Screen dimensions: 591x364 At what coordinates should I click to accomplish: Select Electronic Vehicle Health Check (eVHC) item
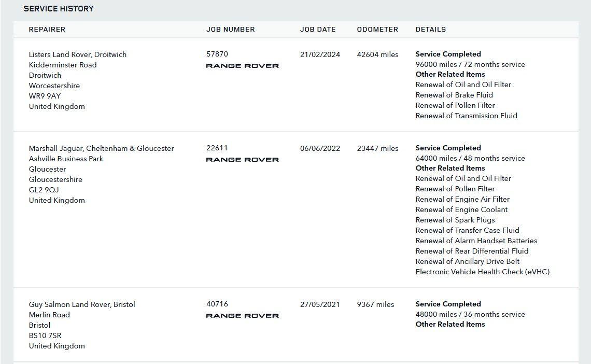[482, 272]
